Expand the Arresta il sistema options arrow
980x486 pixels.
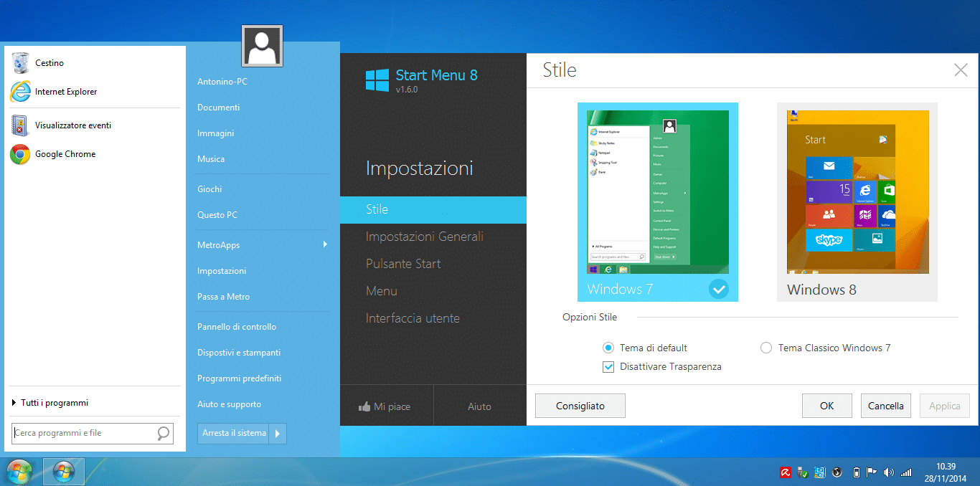coord(278,433)
